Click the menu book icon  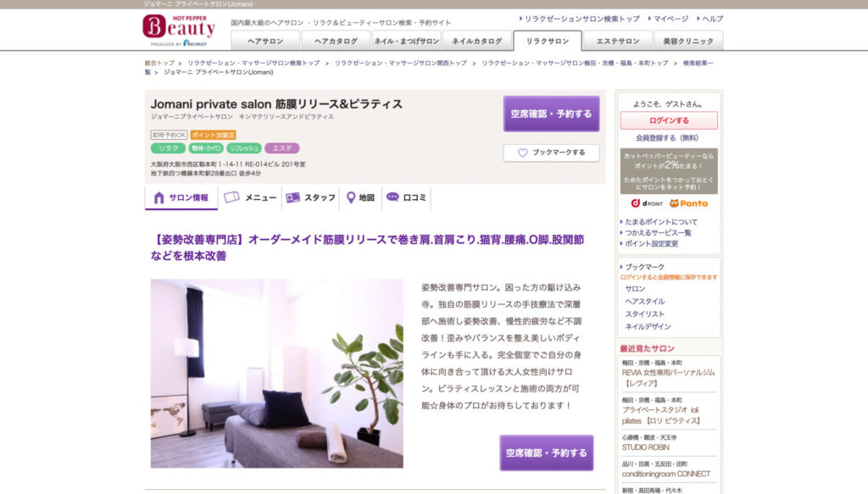tap(231, 197)
